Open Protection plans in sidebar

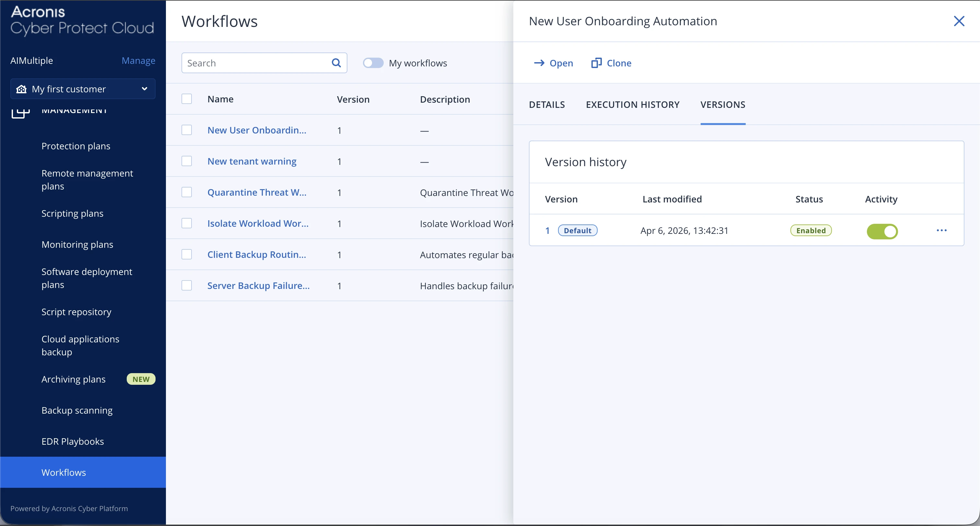(76, 146)
